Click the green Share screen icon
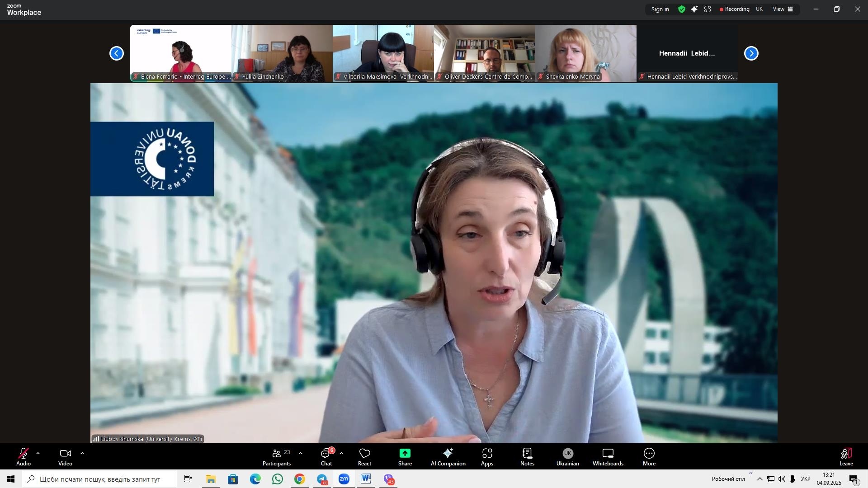The width and height of the screenshot is (868, 488). [x=405, y=454]
